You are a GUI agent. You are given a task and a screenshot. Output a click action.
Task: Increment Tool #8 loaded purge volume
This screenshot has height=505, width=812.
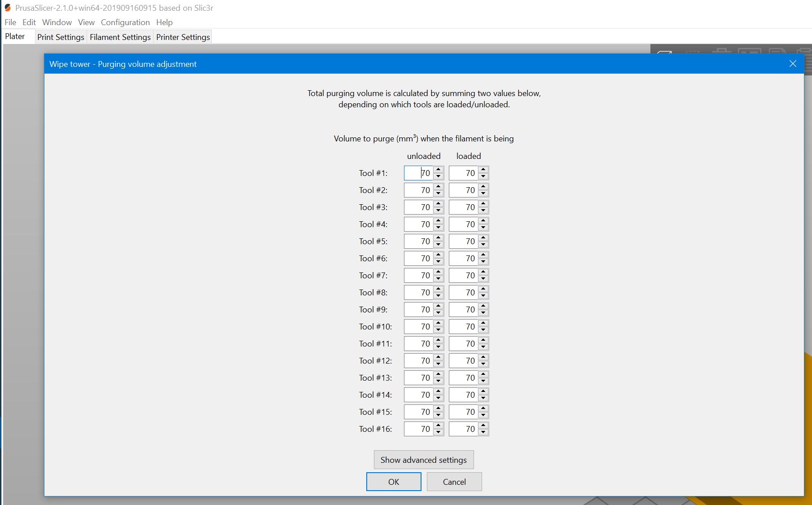[483, 290]
